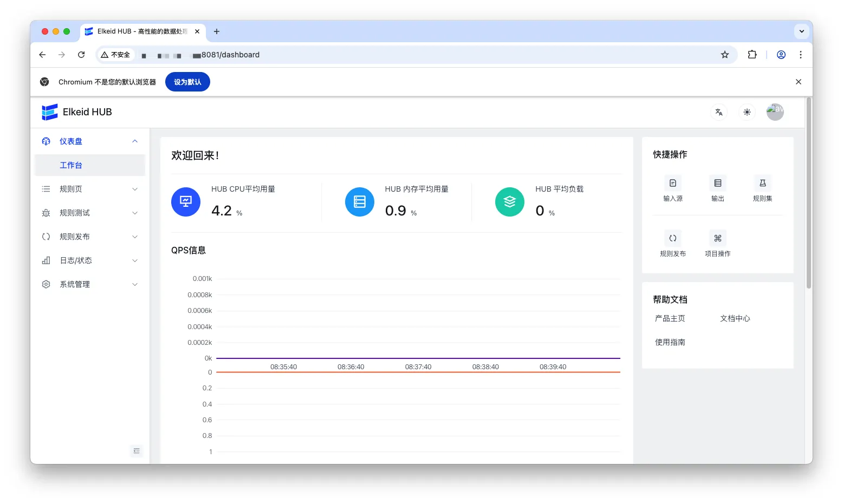Image resolution: width=843 pixels, height=504 pixels.
Task: Click the 设为默认 button
Action: (x=187, y=82)
